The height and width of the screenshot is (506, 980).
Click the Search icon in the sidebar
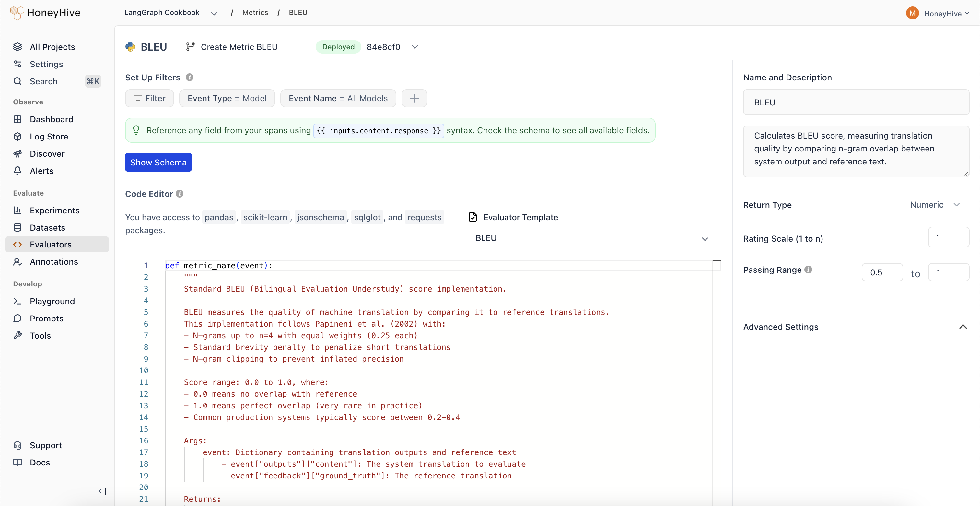18,81
